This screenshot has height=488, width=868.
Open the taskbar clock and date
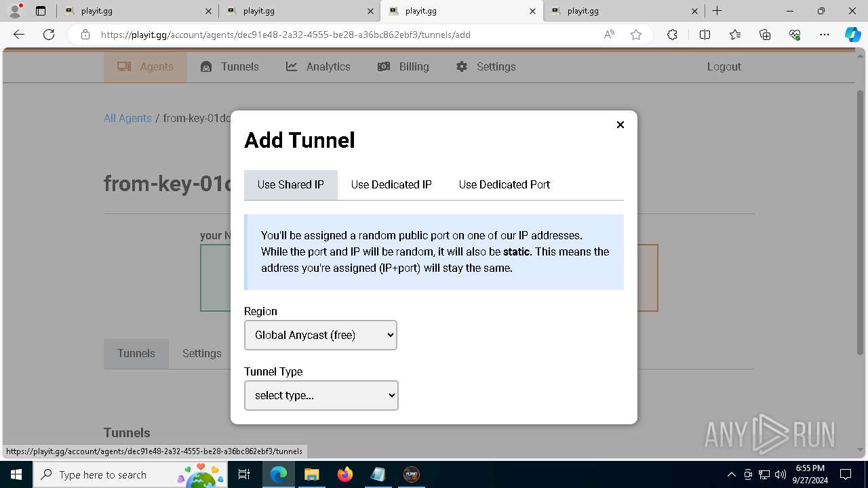pyautogui.click(x=810, y=474)
